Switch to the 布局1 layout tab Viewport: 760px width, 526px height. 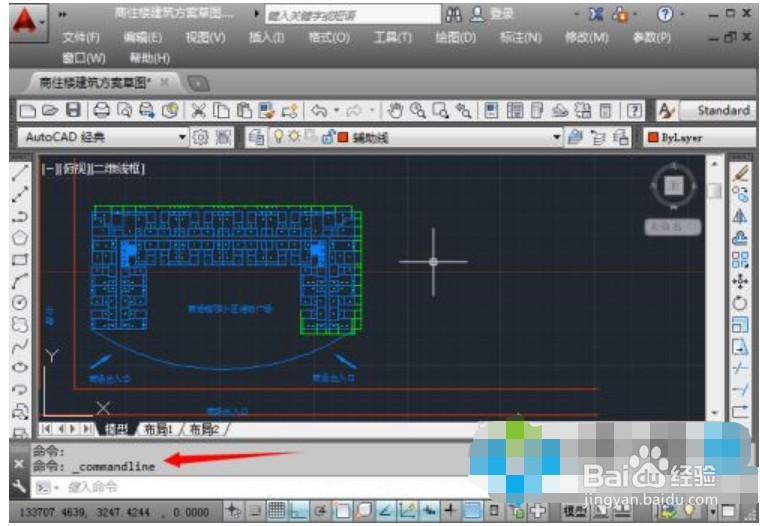(x=158, y=429)
